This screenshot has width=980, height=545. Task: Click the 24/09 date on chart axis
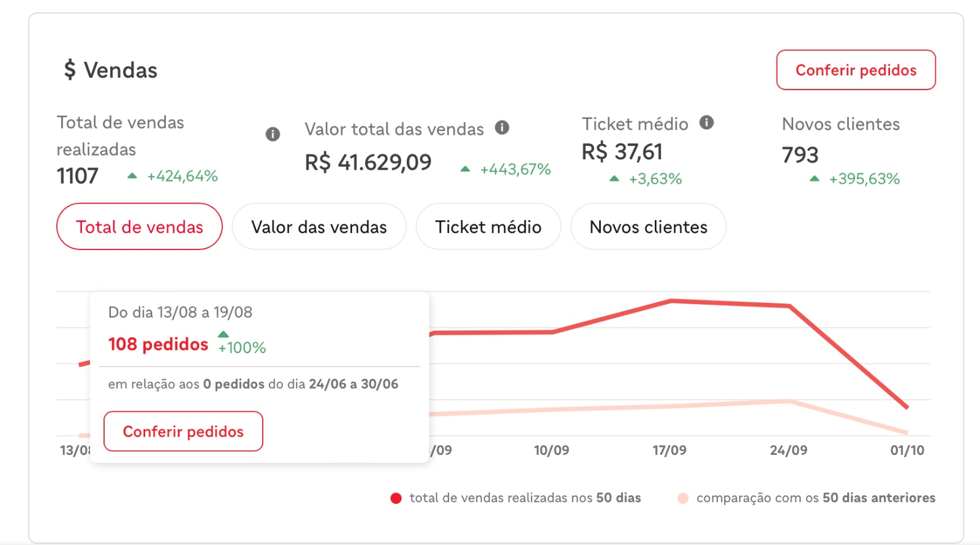coord(788,451)
